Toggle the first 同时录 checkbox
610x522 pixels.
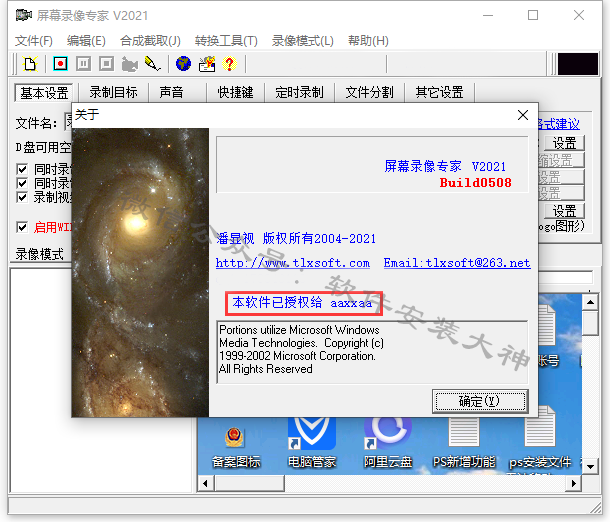point(22,169)
